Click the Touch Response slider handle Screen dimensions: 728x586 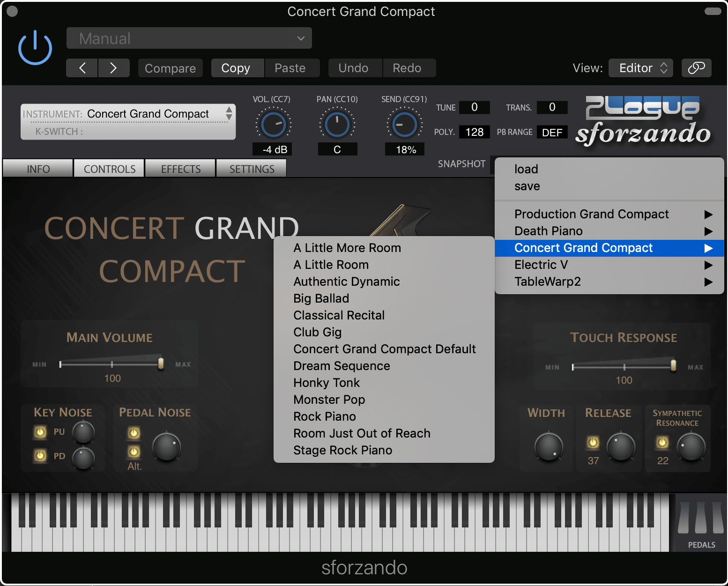tap(673, 365)
